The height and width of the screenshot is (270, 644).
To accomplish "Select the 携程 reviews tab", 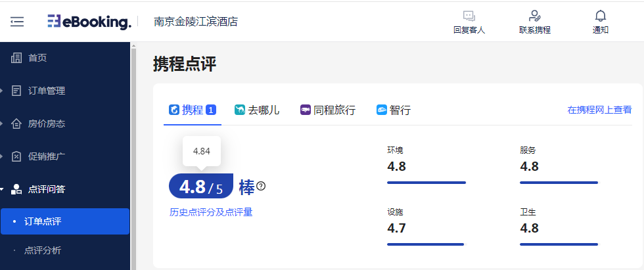I will point(192,110).
